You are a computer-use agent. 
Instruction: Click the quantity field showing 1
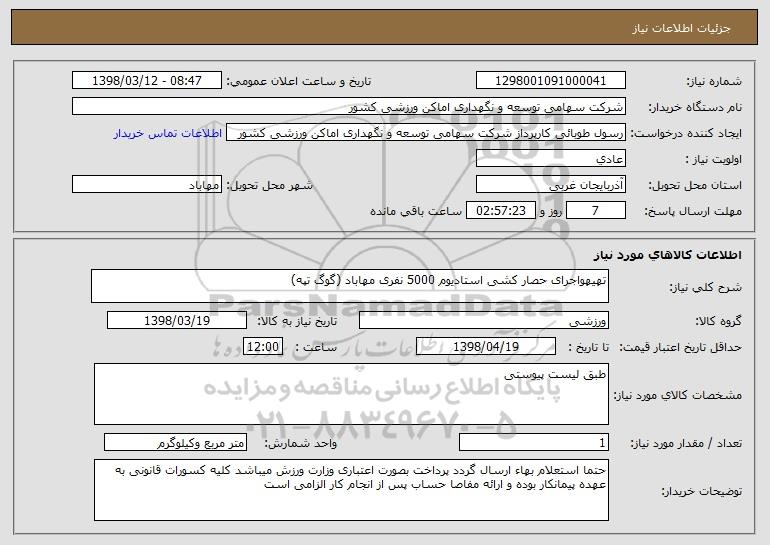534,442
